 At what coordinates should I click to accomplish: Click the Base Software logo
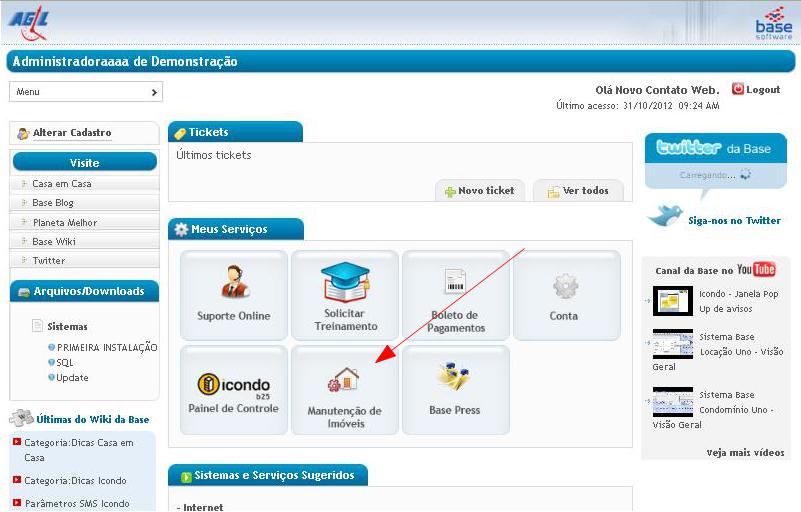(x=773, y=24)
